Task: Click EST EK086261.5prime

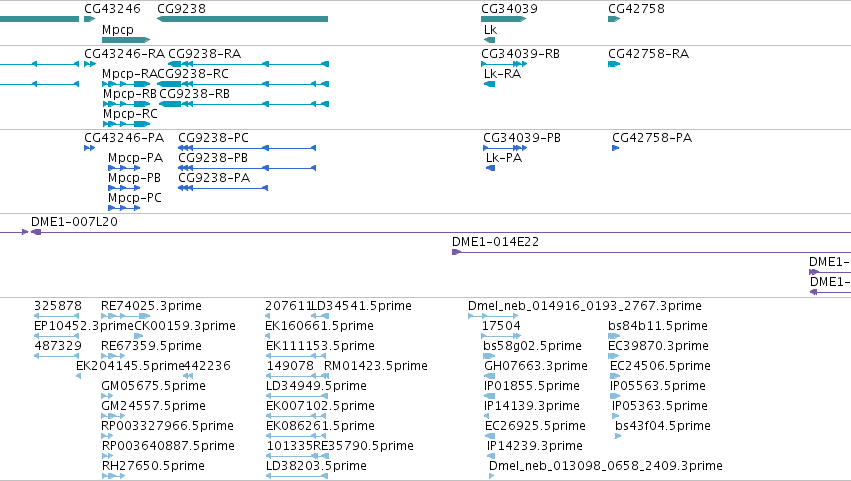Action: pos(320,427)
